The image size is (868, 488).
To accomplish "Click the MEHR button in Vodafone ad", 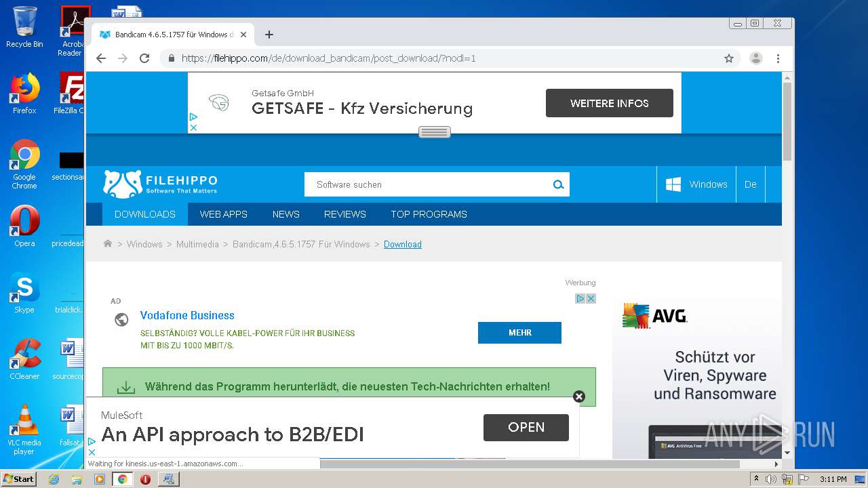I will click(x=520, y=333).
